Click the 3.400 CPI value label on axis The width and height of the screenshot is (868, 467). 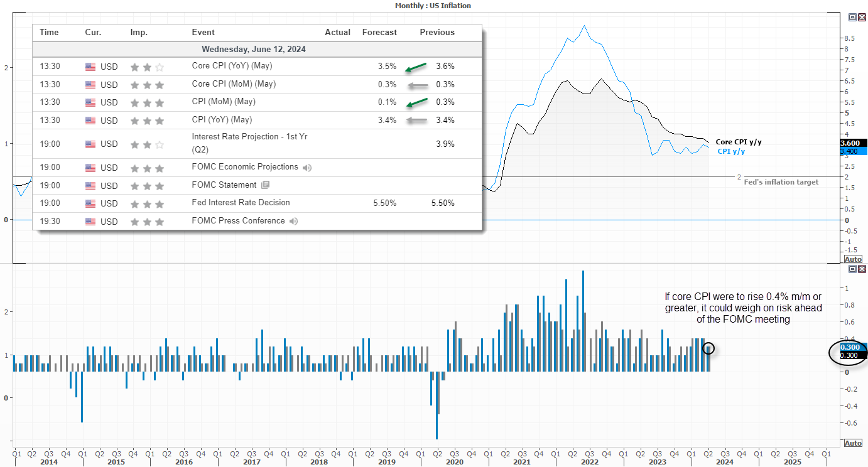853,151
